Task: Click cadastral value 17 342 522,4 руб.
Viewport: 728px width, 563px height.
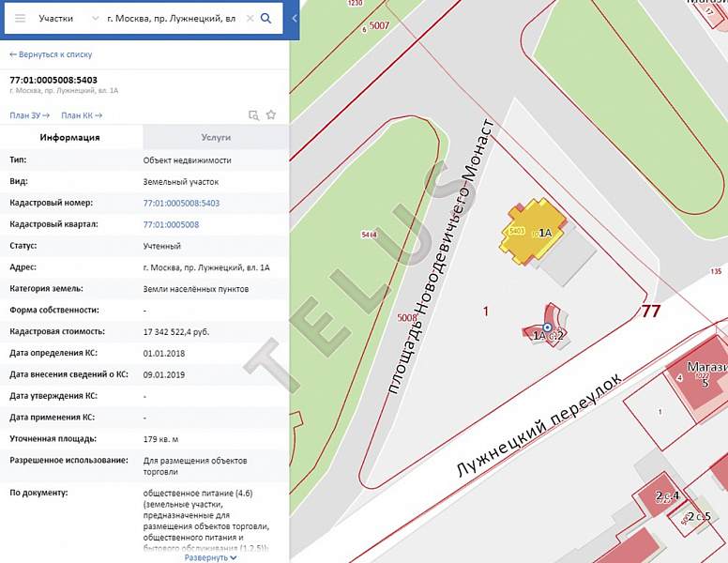Action: pos(176,332)
